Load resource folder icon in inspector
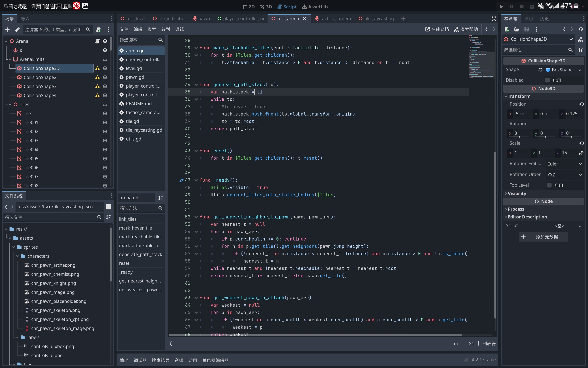This screenshot has height=368, width=588. click(x=516, y=29)
